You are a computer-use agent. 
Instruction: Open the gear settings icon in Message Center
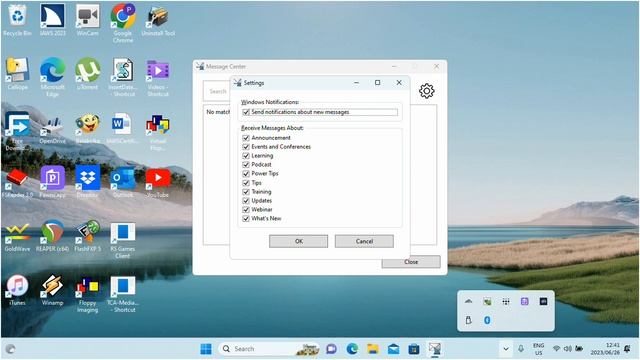pyautogui.click(x=427, y=91)
